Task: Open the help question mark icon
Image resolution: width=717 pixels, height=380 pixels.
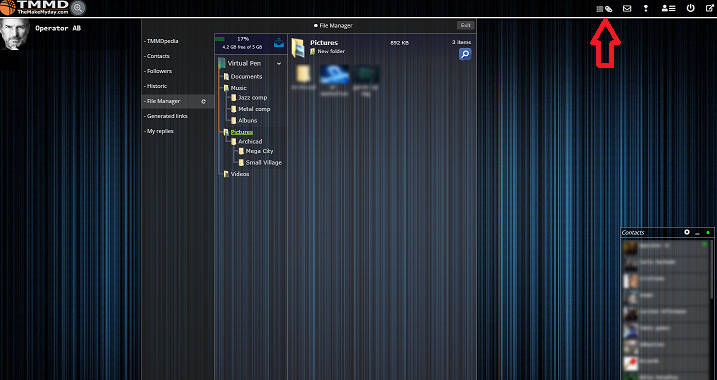Action: [646, 8]
